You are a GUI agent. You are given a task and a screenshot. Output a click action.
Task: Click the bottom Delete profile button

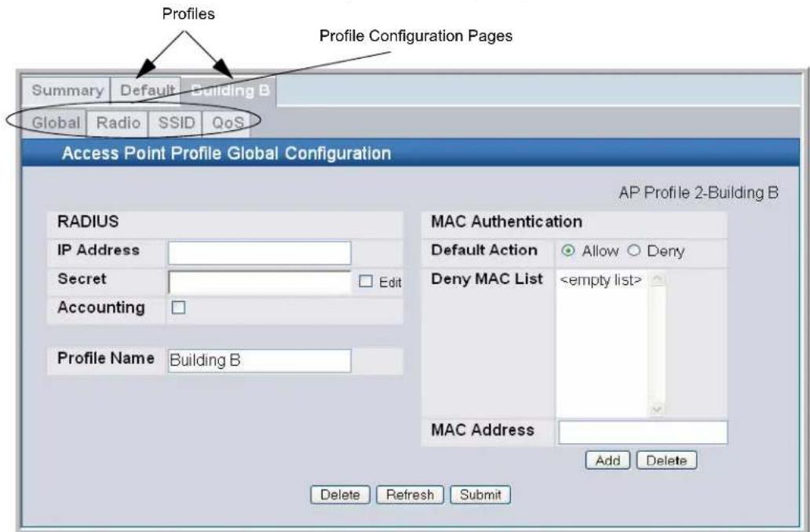(x=340, y=494)
